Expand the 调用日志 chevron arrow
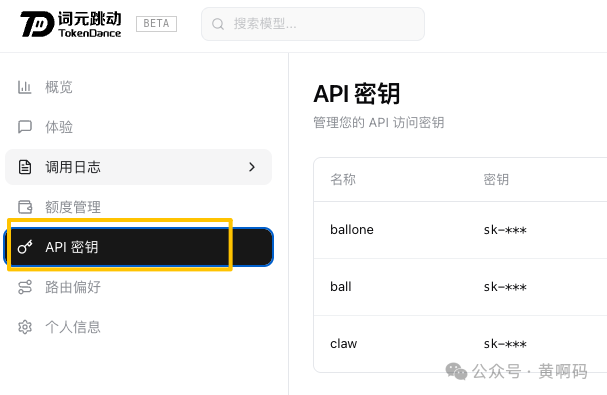The height and width of the screenshot is (395, 607). tap(252, 167)
